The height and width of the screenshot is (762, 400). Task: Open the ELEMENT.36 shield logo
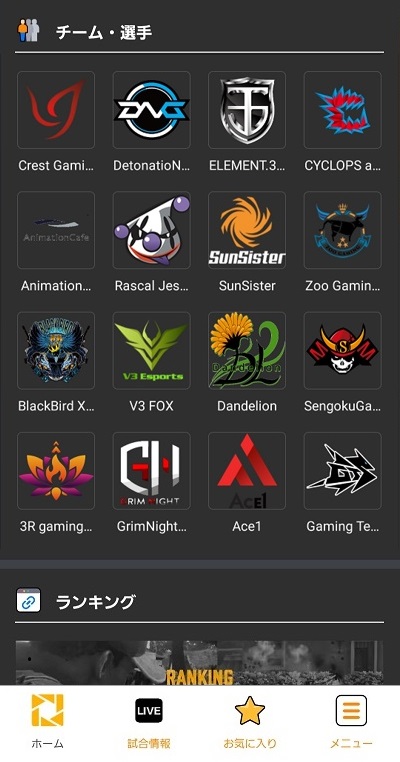247,110
